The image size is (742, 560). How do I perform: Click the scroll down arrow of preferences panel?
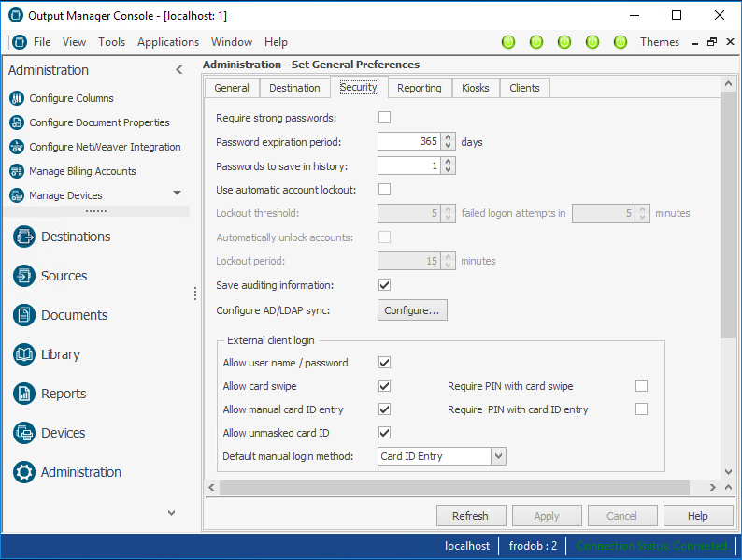coord(728,472)
